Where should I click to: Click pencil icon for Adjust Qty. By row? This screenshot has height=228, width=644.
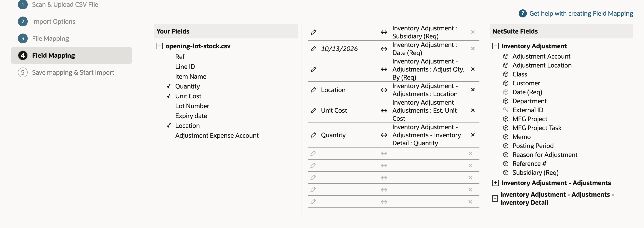313,69
